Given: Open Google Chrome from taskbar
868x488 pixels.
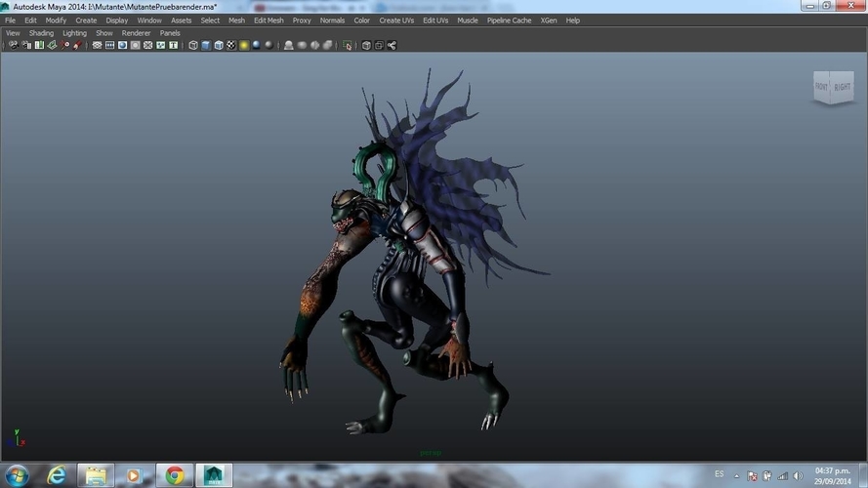Looking at the screenshot, I should click(175, 475).
